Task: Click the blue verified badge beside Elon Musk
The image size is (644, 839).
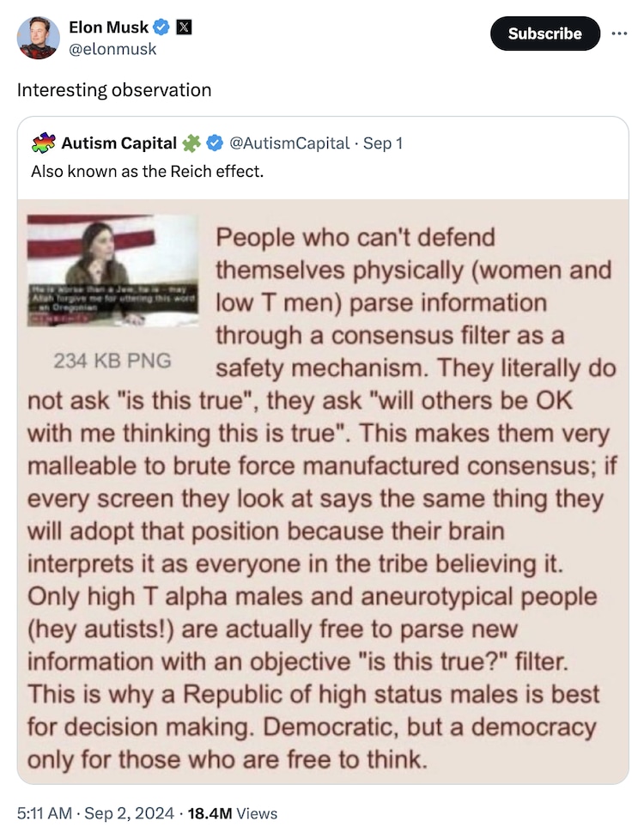Action: 161,27
